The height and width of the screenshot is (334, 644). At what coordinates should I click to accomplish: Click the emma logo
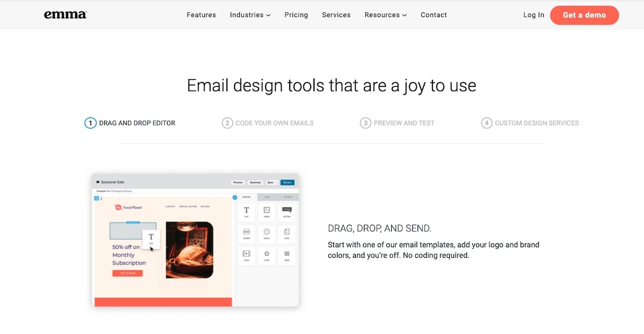coord(65,15)
